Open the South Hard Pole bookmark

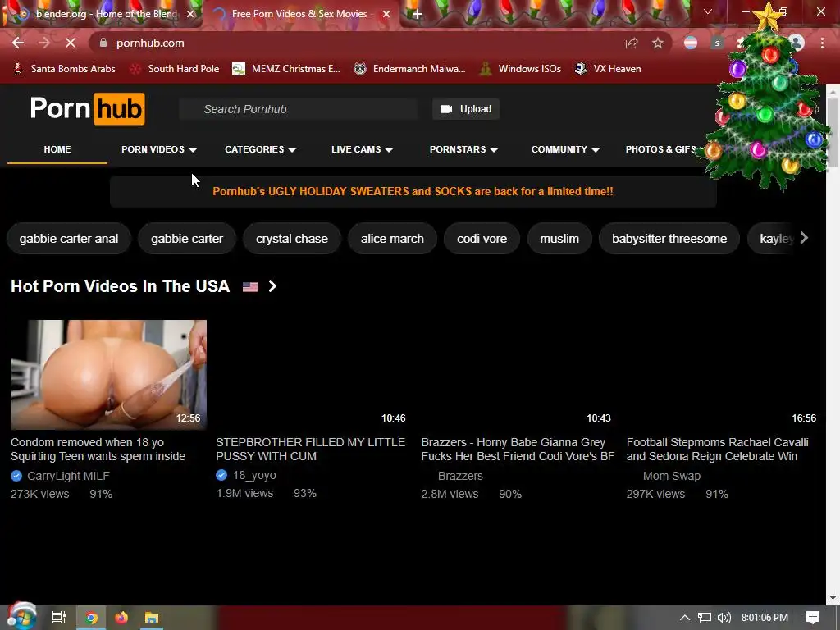point(176,69)
